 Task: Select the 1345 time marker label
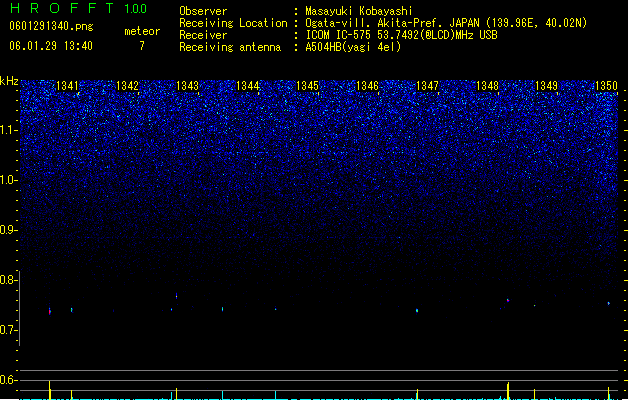coord(307,86)
